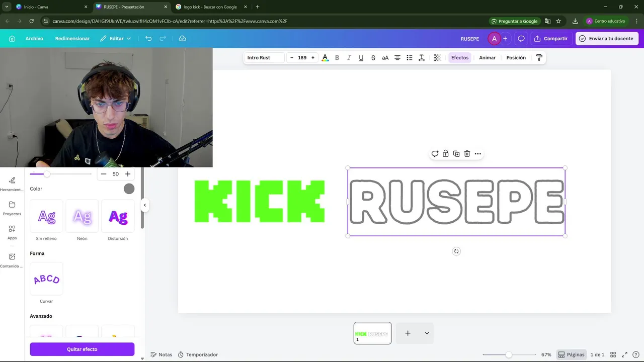The image size is (644, 362).
Task: Apply the Curvar shape effect
Action: 46,279
